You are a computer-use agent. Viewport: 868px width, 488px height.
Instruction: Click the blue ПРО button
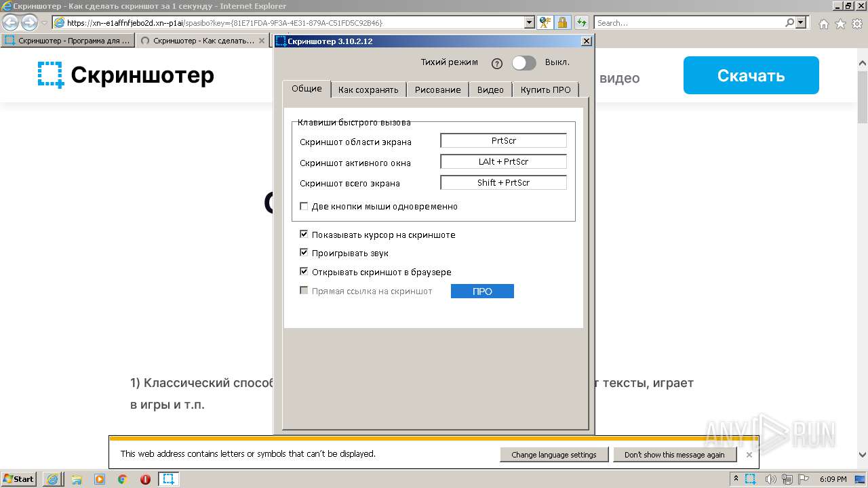click(x=482, y=291)
